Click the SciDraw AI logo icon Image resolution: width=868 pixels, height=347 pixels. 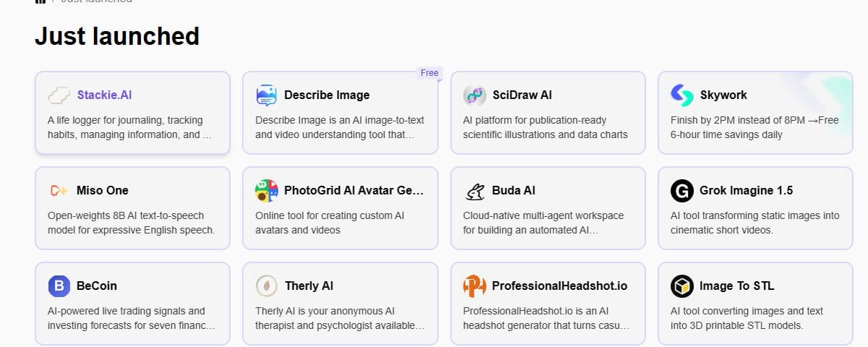[x=475, y=95]
